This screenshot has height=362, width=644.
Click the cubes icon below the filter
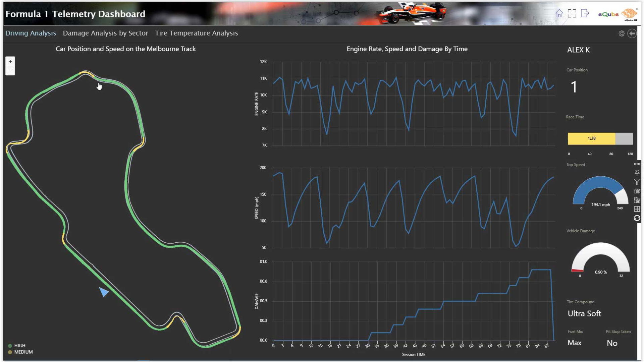[x=637, y=191]
